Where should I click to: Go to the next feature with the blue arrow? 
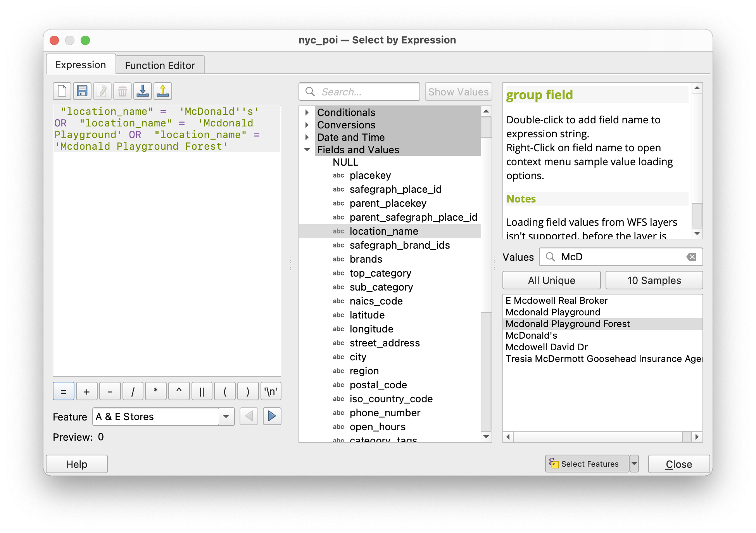272,417
